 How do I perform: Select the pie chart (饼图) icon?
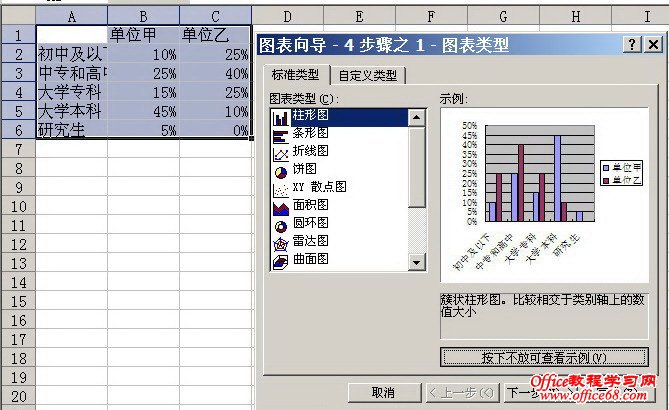point(281,172)
